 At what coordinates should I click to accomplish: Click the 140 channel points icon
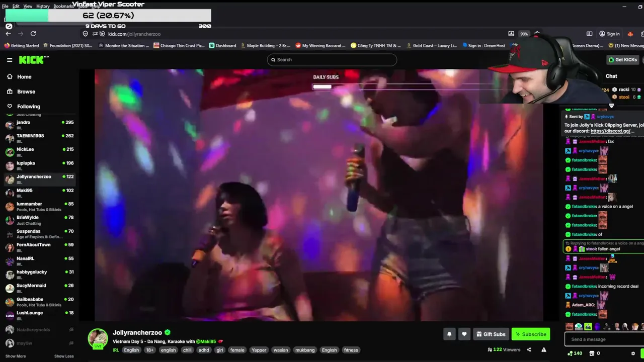[x=575, y=353]
